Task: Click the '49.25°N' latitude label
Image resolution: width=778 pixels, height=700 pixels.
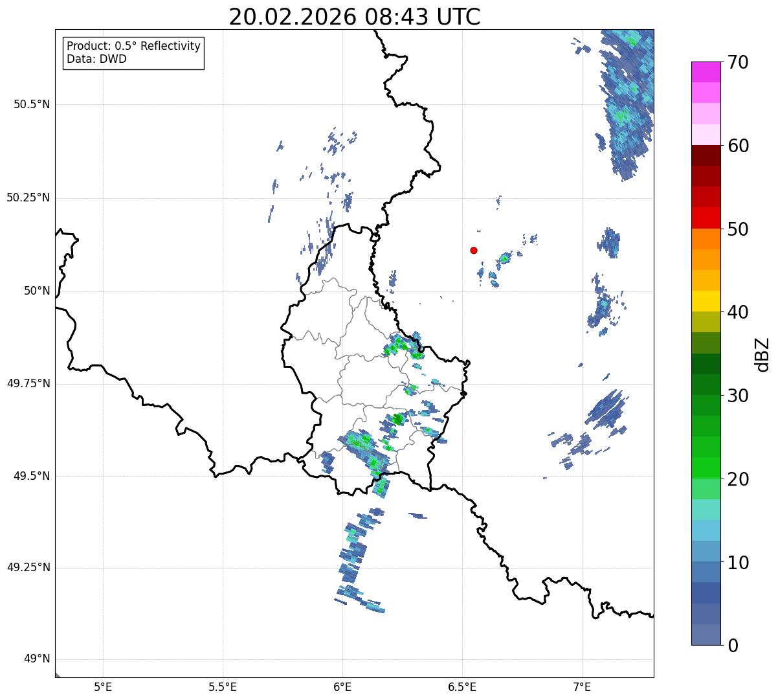Action: click(x=28, y=568)
